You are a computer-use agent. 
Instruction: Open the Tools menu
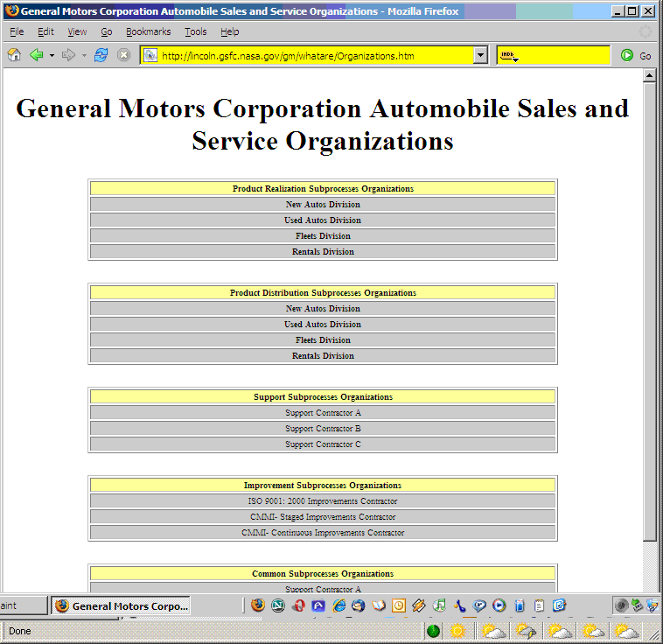click(195, 31)
